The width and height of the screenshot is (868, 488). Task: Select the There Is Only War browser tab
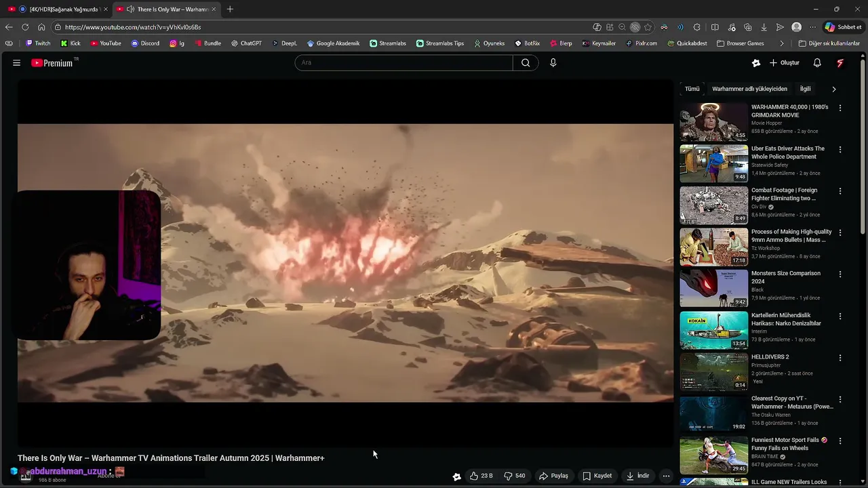pyautogui.click(x=167, y=9)
